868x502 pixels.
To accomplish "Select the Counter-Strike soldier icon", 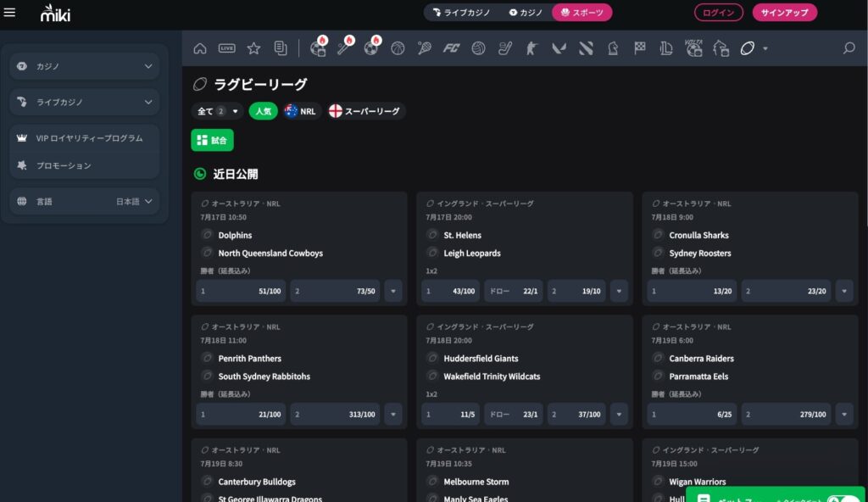I will pyautogui.click(x=532, y=48).
